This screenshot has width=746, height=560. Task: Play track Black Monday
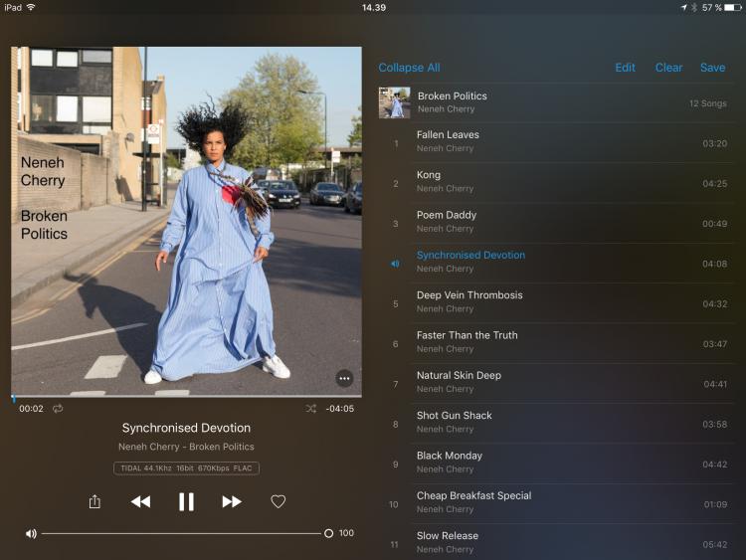(556, 463)
